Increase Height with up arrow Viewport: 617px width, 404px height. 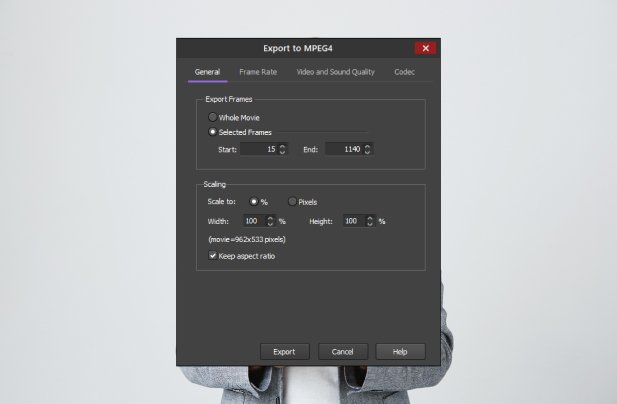[370, 218]
